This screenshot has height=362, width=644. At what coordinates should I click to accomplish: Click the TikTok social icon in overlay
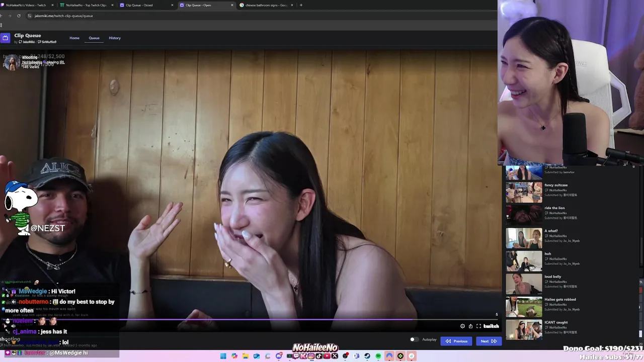click(318, 356)
